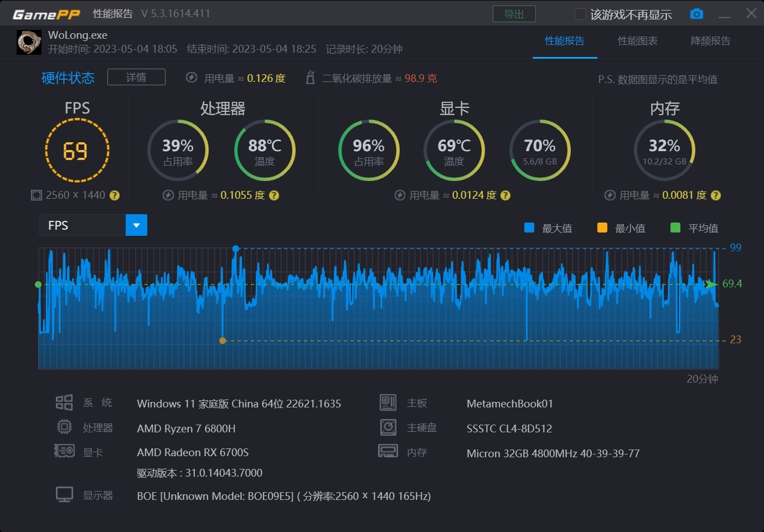Click the 99 maximum value label

[735, 247]
